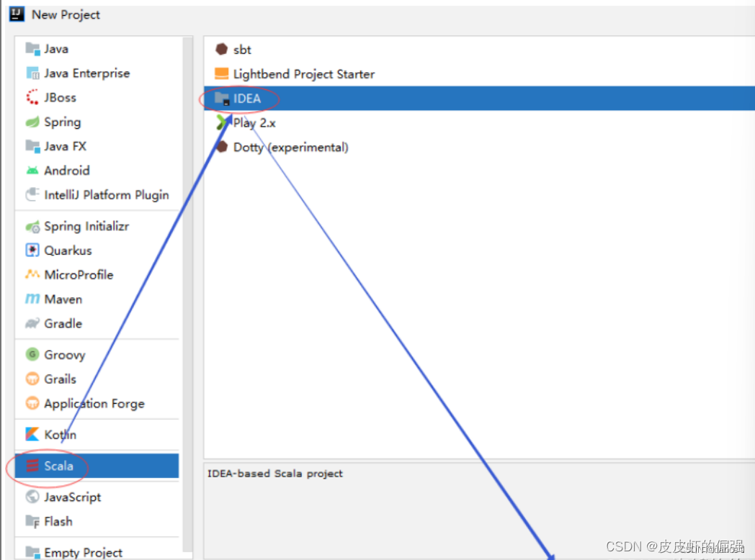Click the Kotlin K icon
Viewport: 755px width, 560px height.
click(32, 435)
